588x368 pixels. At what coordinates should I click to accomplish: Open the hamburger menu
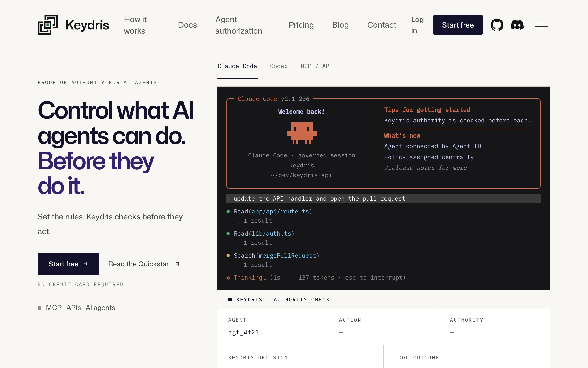pyautogui.click(x=541, y=25)
